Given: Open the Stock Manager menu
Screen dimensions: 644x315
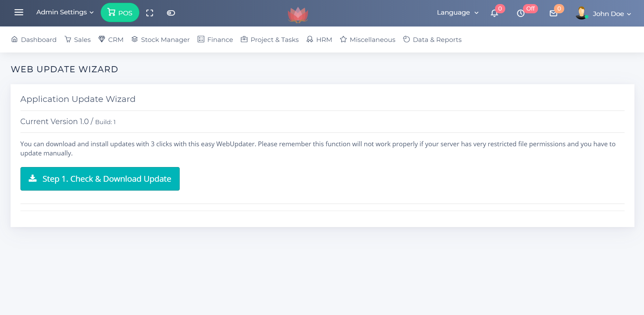Looking at the screenshot, I should pyautogui.click(x=161, y=40).
